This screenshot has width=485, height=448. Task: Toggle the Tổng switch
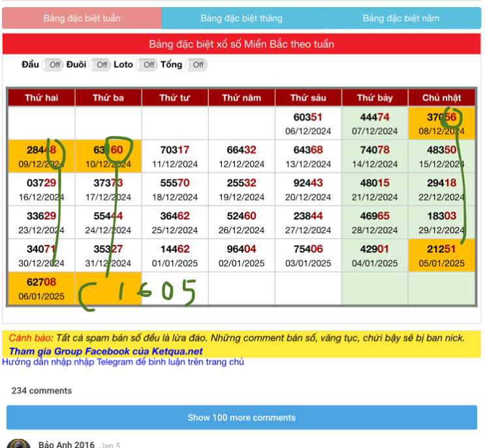click(x=196, y=65)
